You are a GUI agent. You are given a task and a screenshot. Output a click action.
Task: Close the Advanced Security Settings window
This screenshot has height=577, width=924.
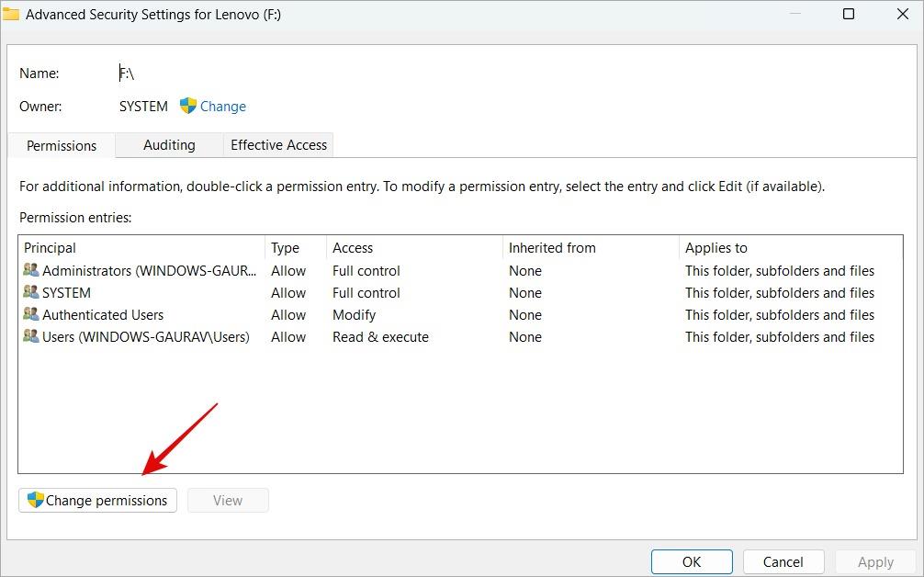click(x=902, y=14)
